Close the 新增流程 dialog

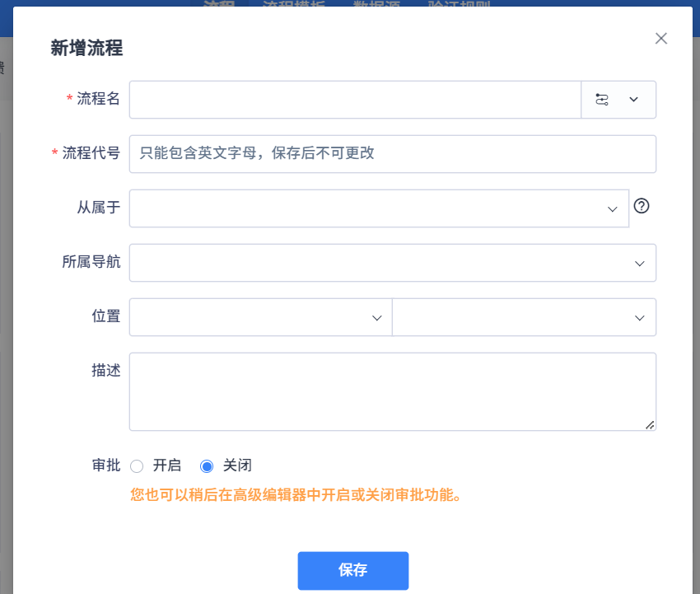[660, 38]
